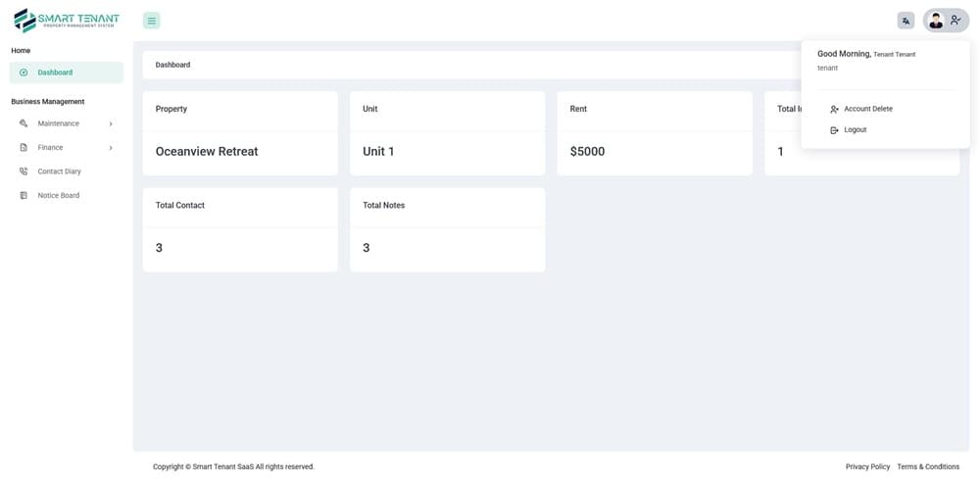Open the language translation icon
Image resolution: width=980 pixels, height=483 pixels.
[x=906, y=21]
